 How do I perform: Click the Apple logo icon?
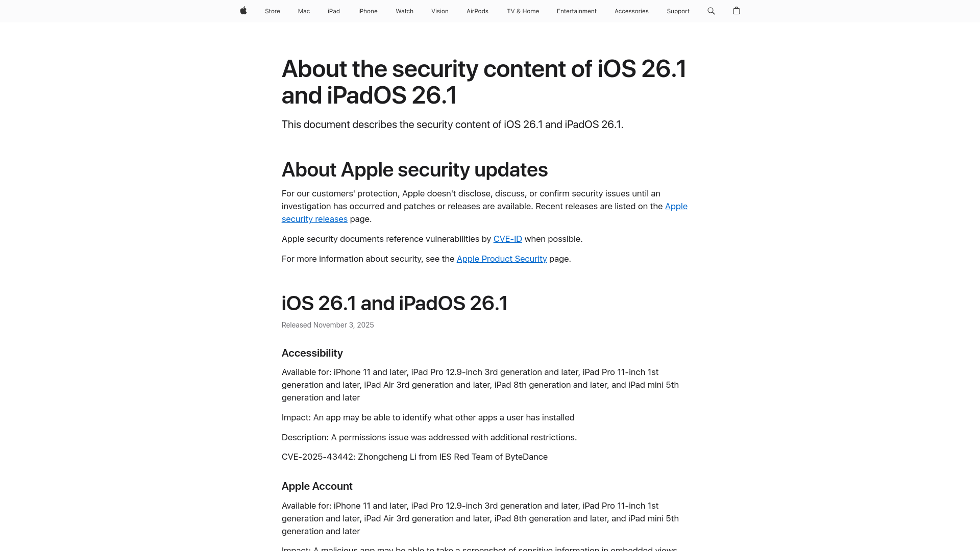(243, 11)
